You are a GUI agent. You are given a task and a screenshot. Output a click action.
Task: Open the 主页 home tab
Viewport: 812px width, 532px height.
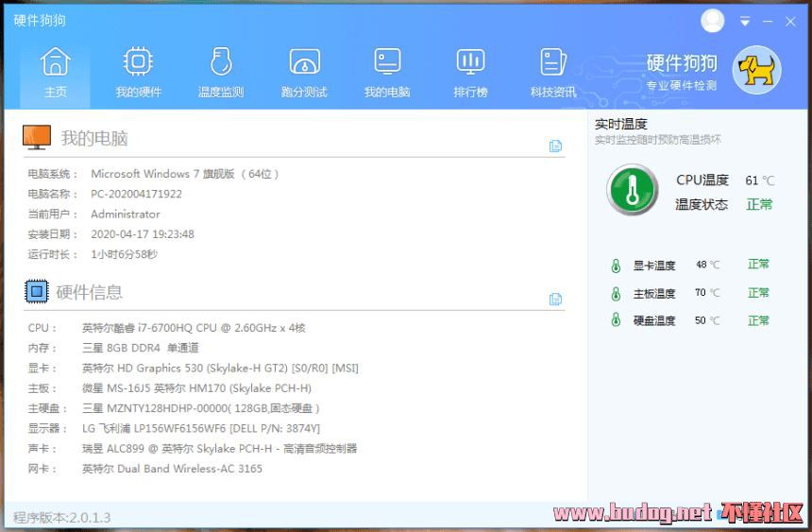56,73
